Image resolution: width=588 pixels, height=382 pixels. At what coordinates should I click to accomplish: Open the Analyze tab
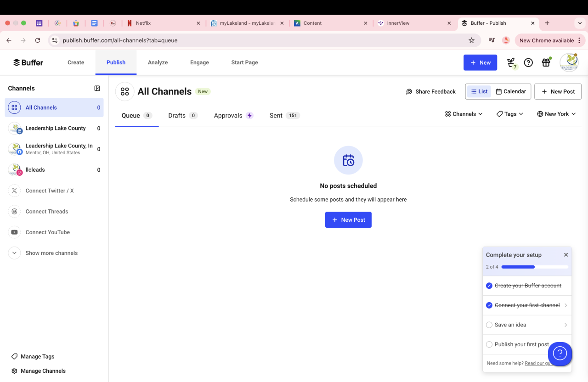click(158, 62)
